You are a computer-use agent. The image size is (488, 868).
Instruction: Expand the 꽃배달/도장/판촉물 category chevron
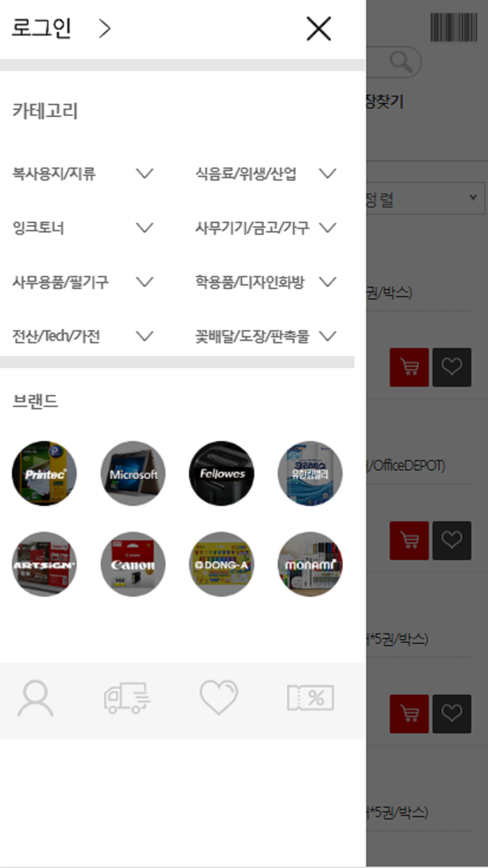[328, 336]
